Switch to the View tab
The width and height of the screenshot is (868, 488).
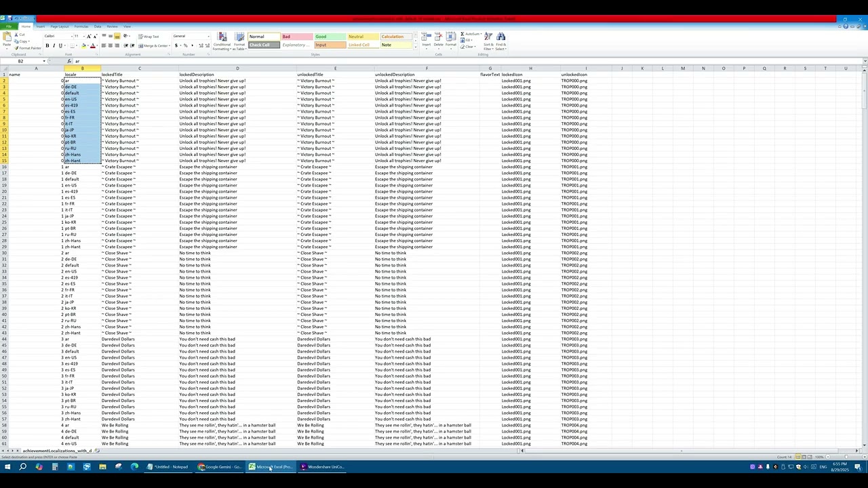click(x=127, y=26)
